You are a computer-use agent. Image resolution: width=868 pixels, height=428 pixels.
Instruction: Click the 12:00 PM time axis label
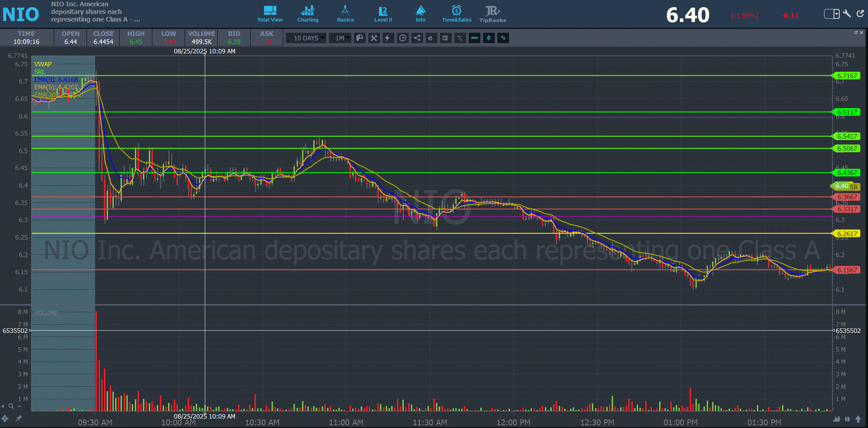click(514, 422)
